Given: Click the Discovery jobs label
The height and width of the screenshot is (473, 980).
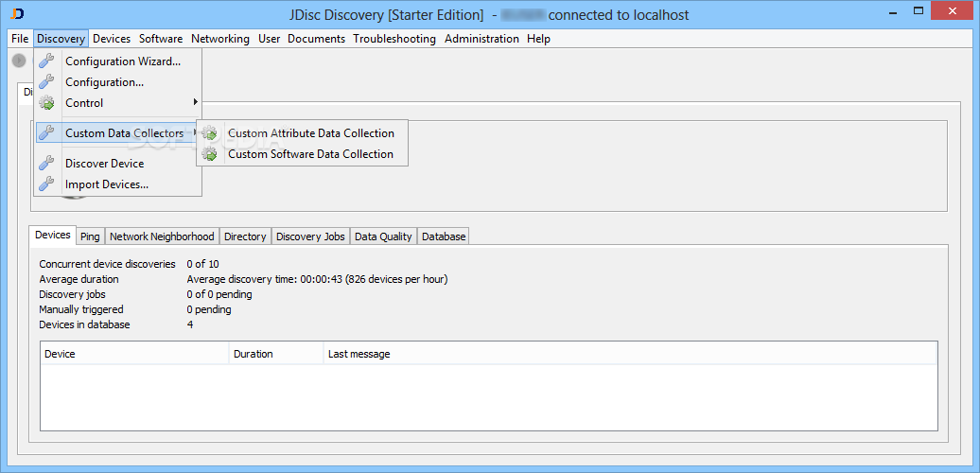Looking at the screenshot, I should [x=72, y=294].
